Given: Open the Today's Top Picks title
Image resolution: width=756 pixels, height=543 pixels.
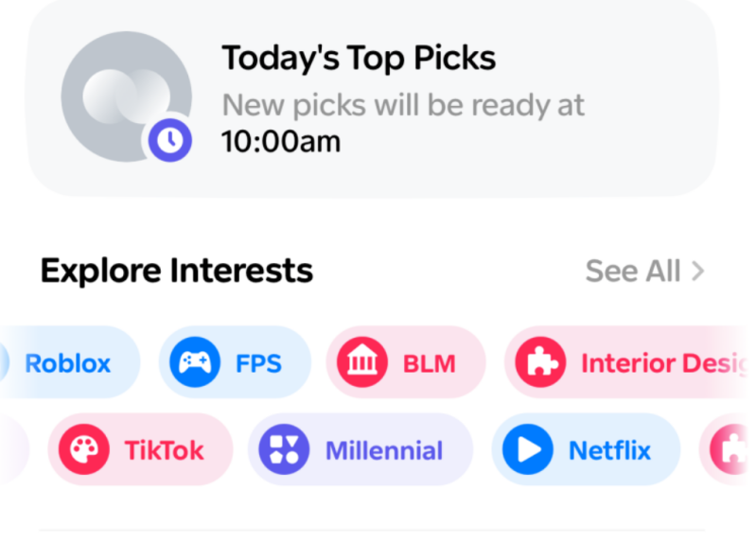Looking at the screenshot, I should click(x=359, y=59).
